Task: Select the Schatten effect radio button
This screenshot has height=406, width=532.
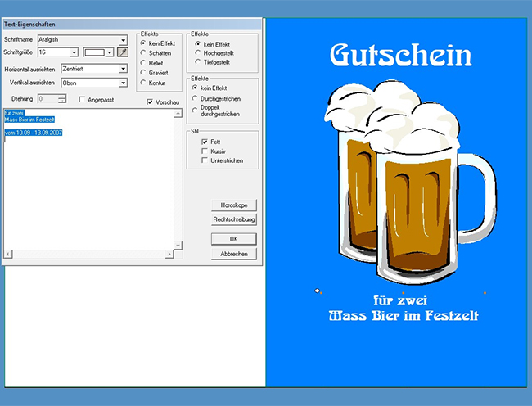Action: [144, 52]
